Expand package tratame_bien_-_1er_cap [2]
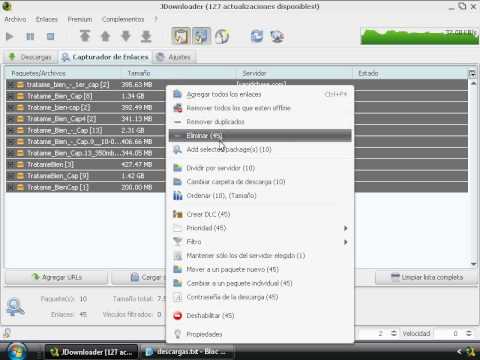Viewport: 480px width, 360px height. (11, 85)
